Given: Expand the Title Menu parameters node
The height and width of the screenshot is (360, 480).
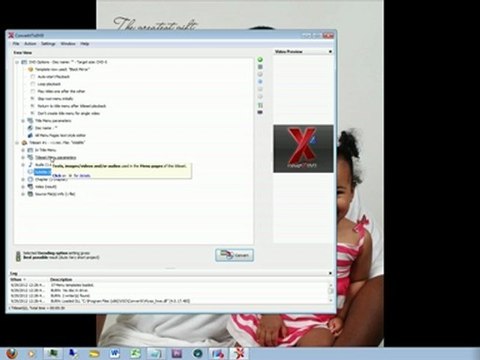Looking at the screenshot, I should click(23, 121).
